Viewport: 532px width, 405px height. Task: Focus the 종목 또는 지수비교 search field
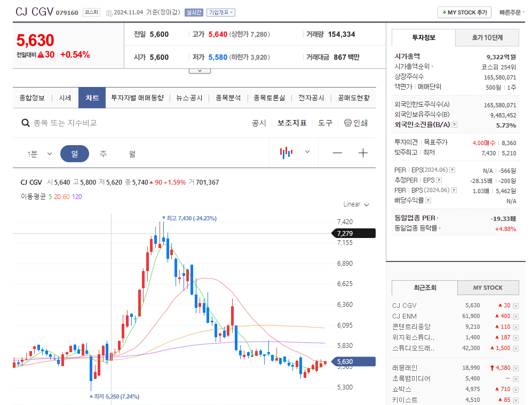[x=65, y=123]
